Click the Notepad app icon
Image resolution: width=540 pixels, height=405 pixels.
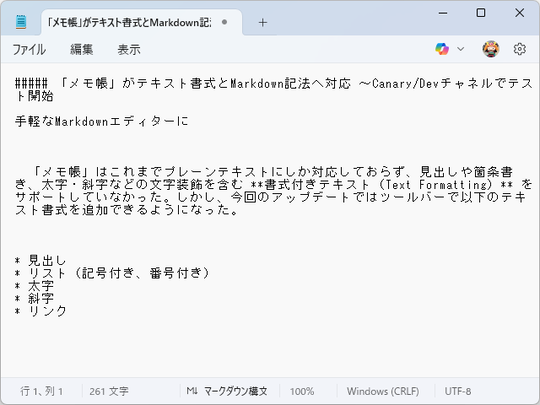tap(21, 22)
